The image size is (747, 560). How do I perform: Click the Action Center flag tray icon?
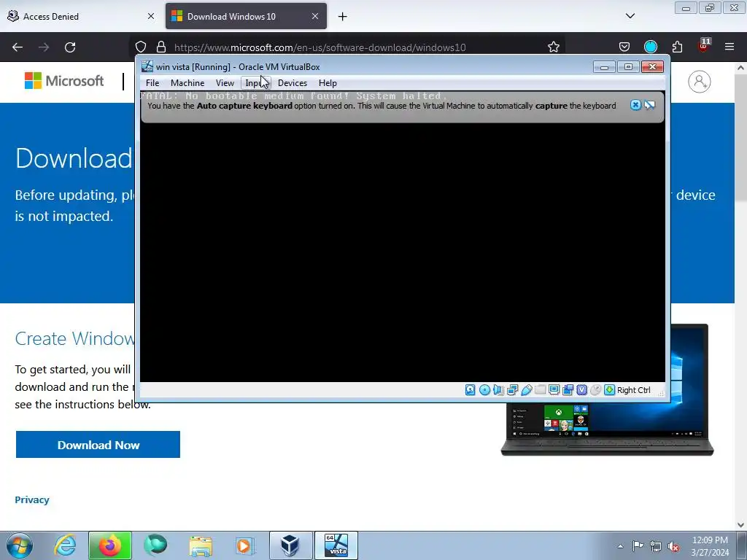point(638,546)
